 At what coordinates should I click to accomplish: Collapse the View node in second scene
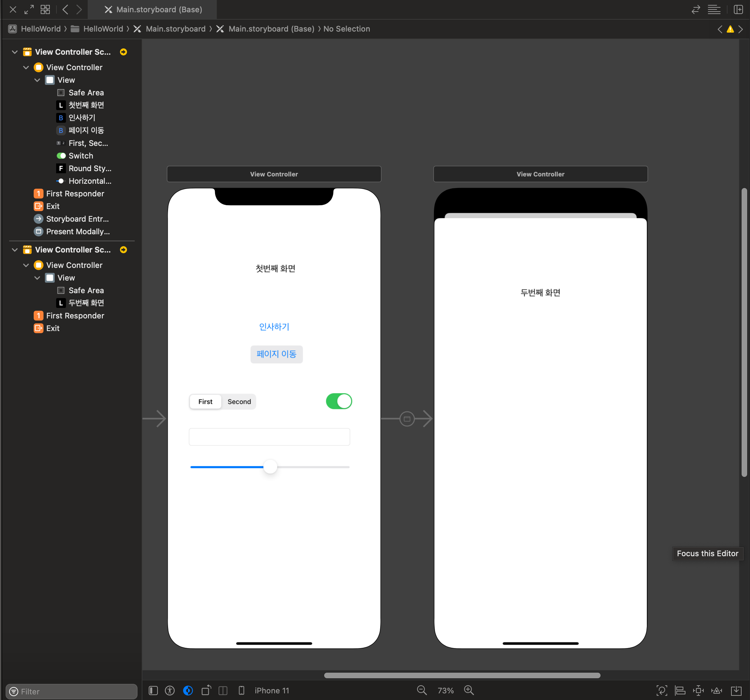(37, 278)
